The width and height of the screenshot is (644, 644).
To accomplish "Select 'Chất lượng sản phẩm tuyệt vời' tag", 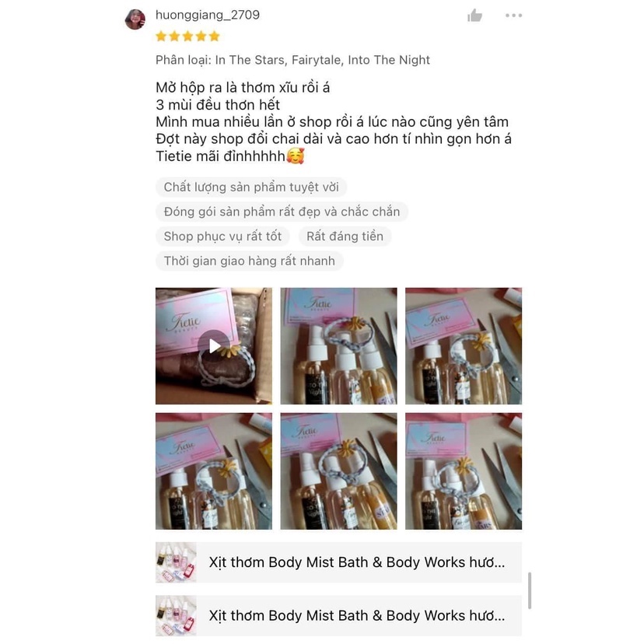I will point(251,187).
